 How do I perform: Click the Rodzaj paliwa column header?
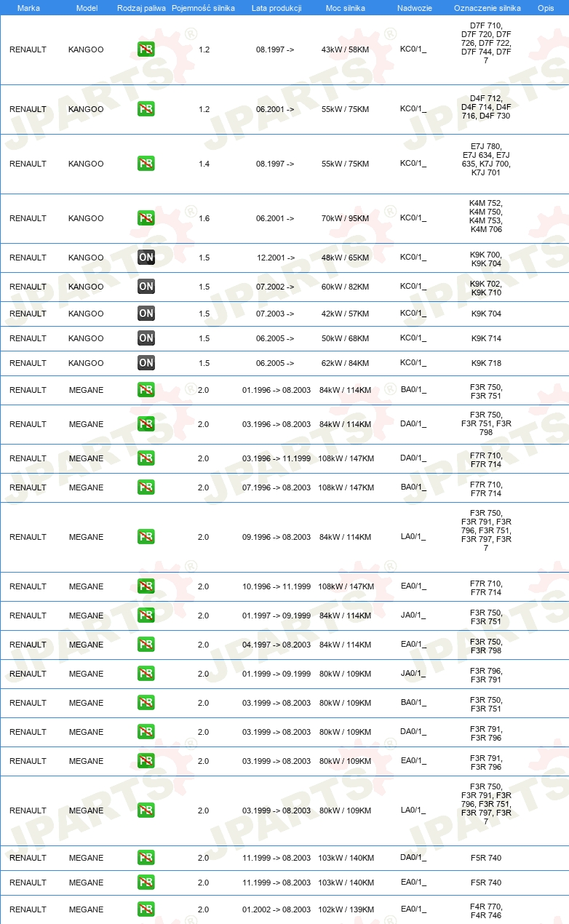[x=142, y=8]
